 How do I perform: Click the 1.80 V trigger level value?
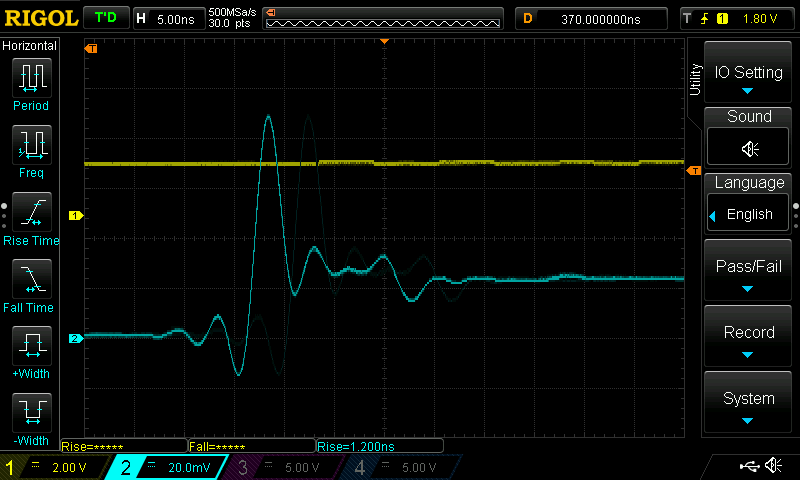pyautogui.click(x=760, y=19)
